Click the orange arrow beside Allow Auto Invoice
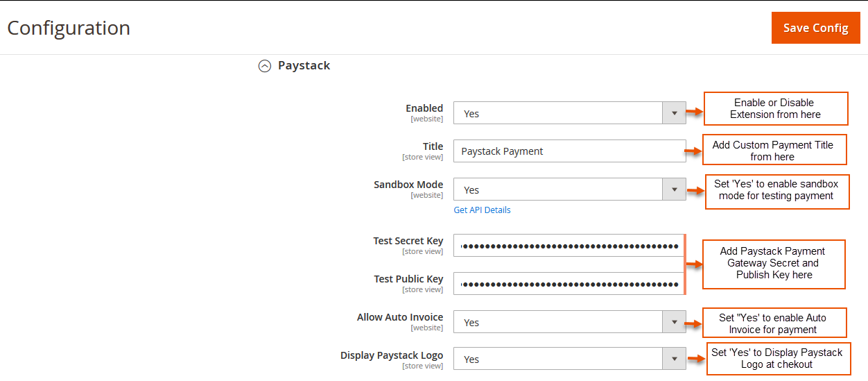868x381 pixels. [x=694, y=323]
